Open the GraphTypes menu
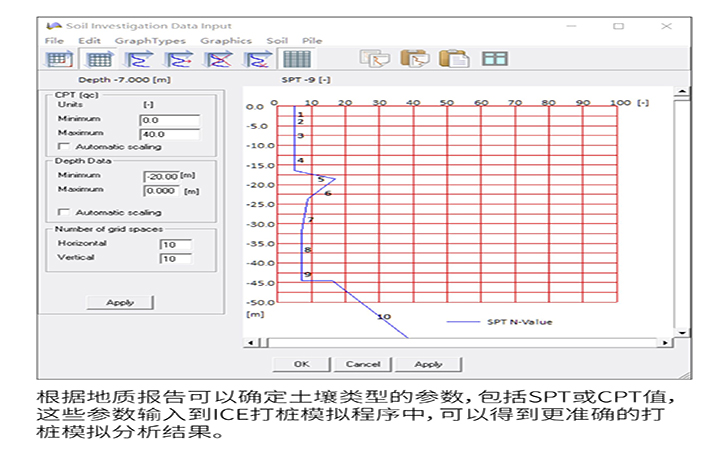The height and width of the screenshot is (450, 728). point(150,41)
